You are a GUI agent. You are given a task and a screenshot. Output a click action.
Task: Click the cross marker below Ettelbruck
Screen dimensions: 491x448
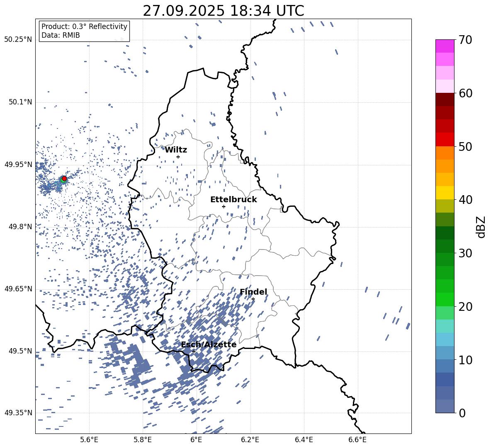(x=224, y=206)
